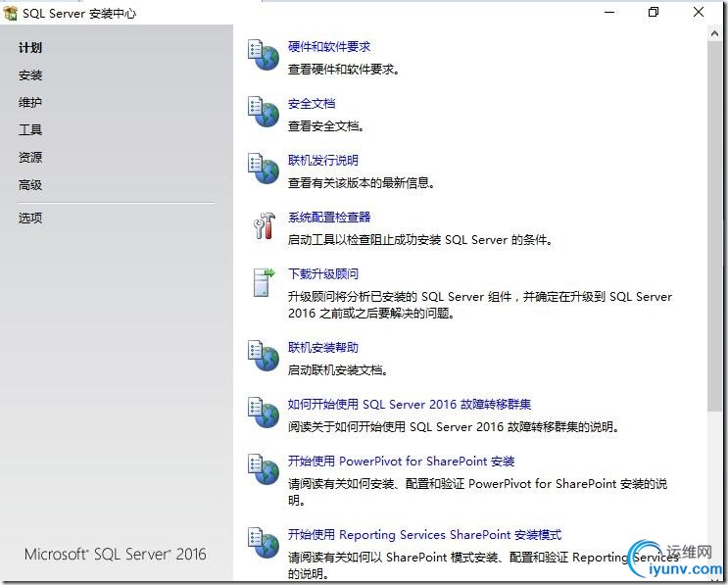
Task: Open the 硬件和软件要求 link
Action: 328,46
